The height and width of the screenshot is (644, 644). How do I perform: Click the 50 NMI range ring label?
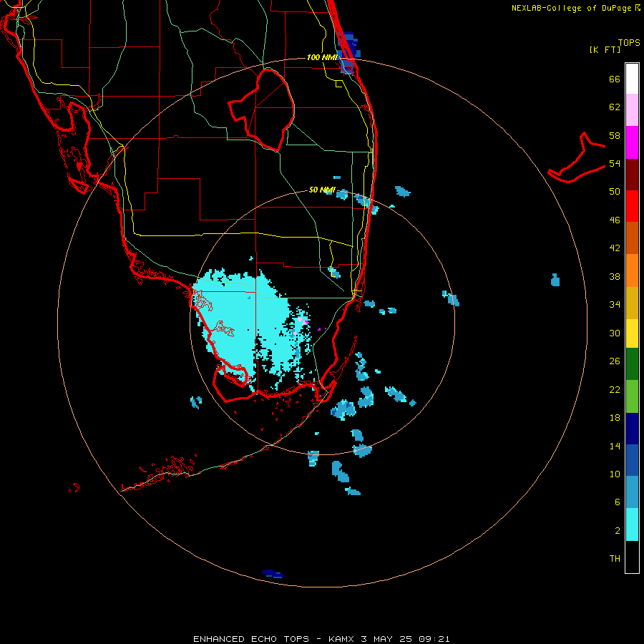click(321, 190)
